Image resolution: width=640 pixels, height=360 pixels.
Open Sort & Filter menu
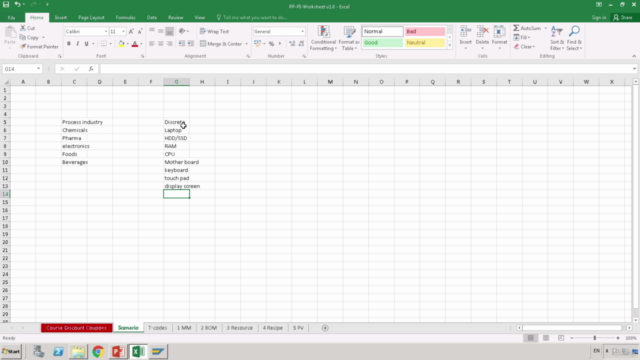click(557, 38)
